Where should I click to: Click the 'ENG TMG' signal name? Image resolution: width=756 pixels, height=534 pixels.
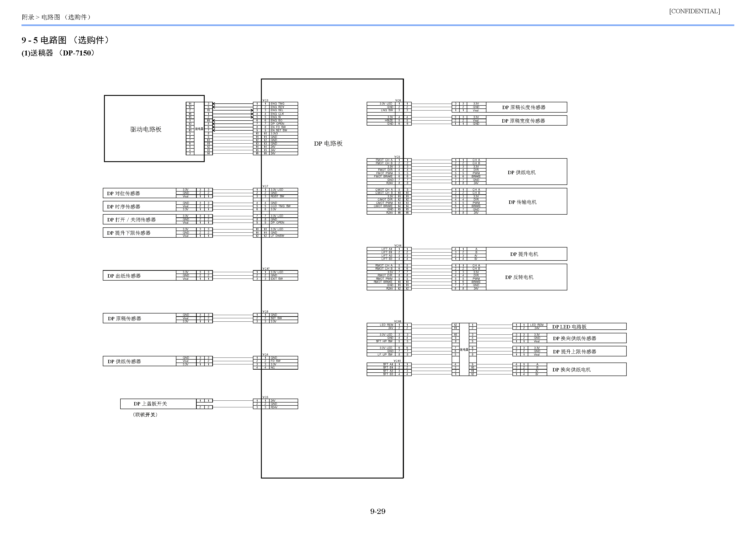click(x=278, y=104)
